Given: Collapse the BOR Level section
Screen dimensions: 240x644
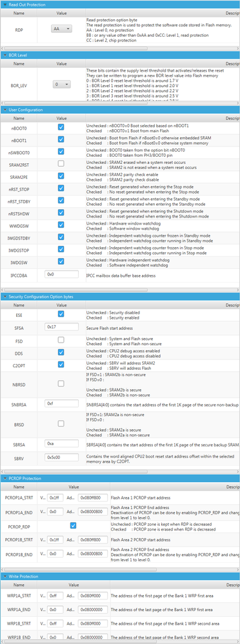Looking at the screenshot, I should coord(5,55).
